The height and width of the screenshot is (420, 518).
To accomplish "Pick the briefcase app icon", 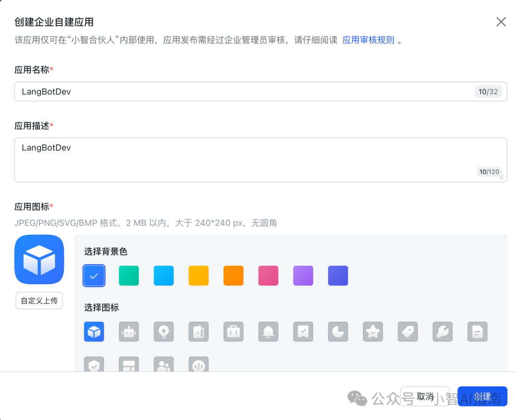I will coord(234,332).
